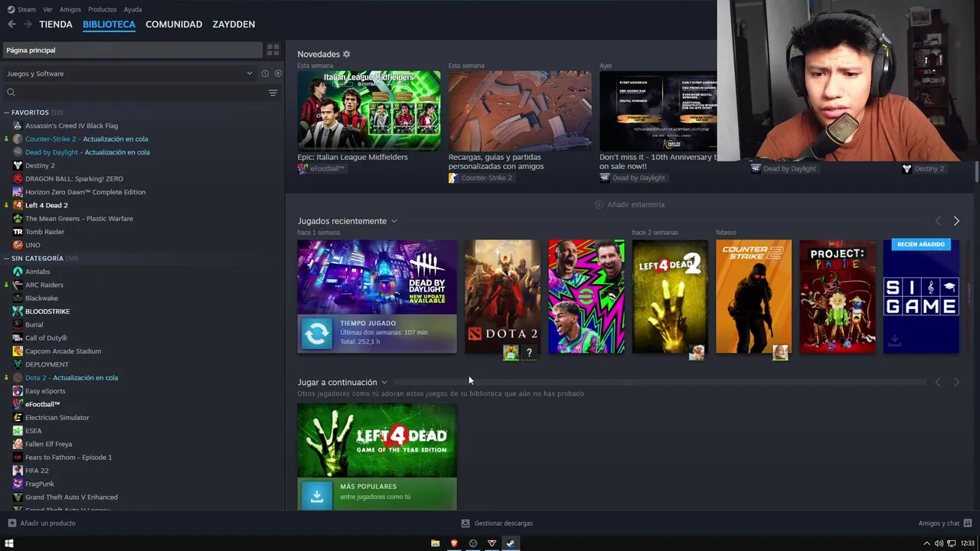
Task: Click Añadir estantería
Action: [630, 205]
